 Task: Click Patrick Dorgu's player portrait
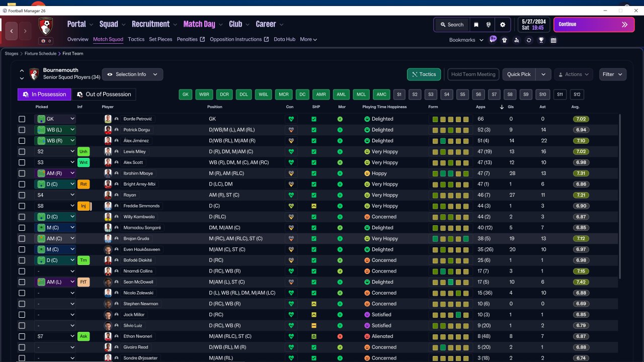108,130
